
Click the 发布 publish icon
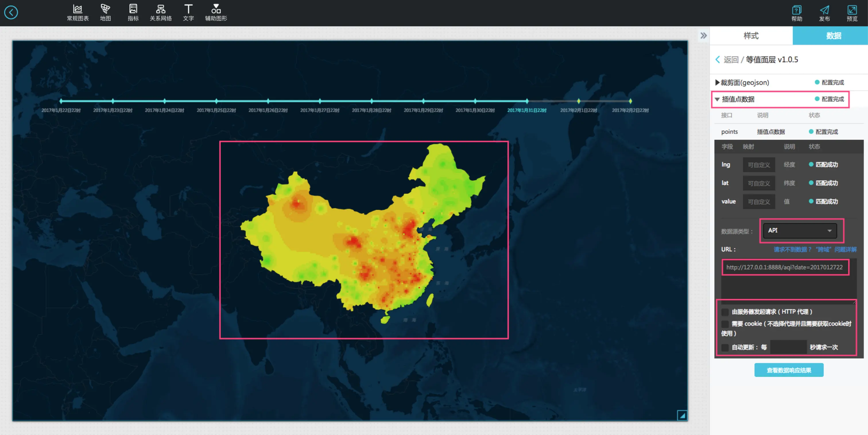pyautogui.click(x=824, y=14)
